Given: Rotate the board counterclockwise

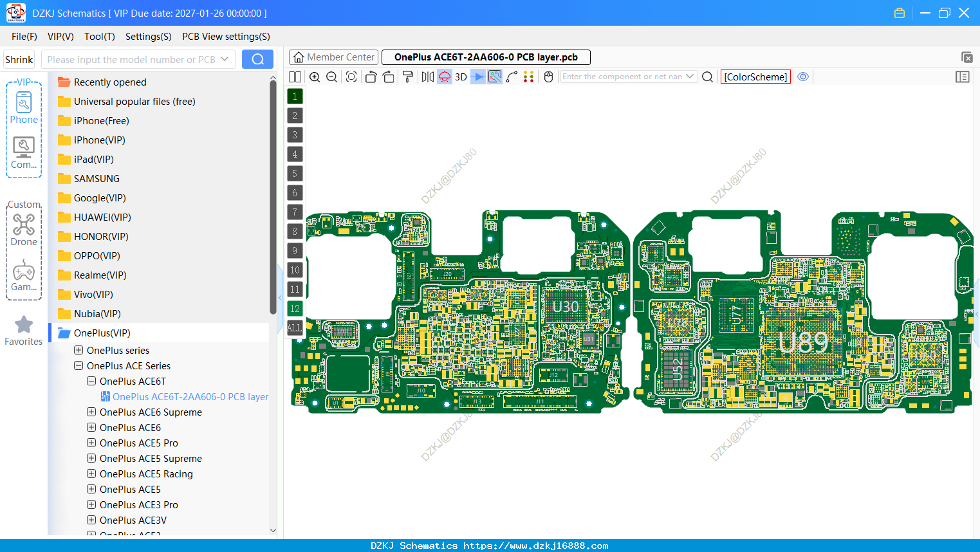Looking at the screenshot, I should [371, 77].
